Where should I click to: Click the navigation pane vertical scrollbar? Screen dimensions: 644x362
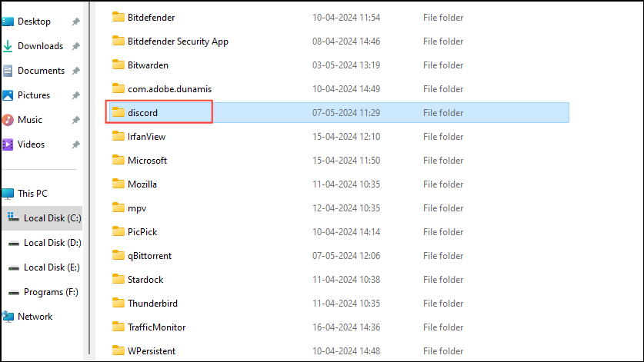pos(89,178)
